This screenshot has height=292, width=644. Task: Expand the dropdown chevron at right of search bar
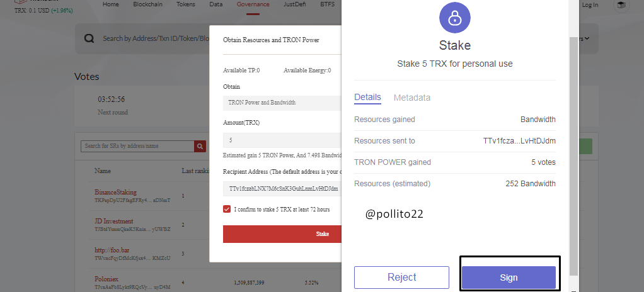[x=587, y=38]
